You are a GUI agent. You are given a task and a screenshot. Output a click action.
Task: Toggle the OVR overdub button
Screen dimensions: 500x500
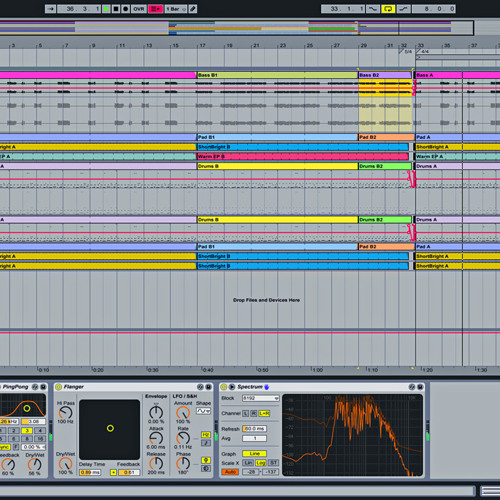coord(139,9)
